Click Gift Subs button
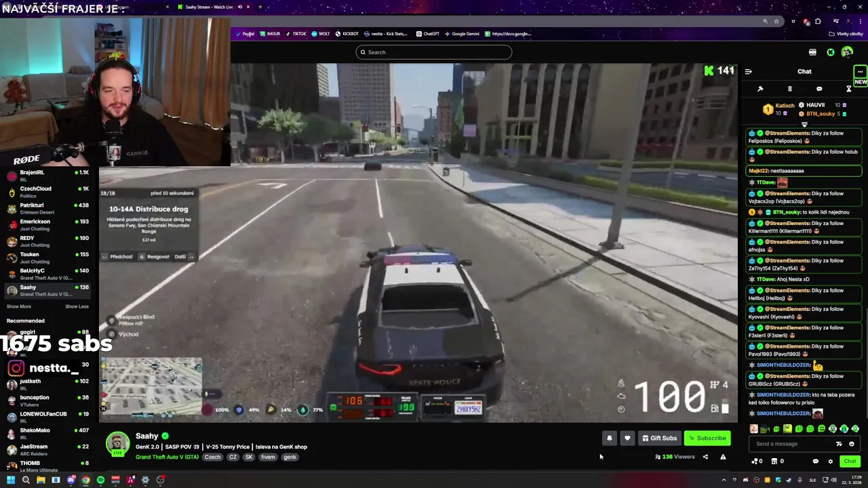868x488 pixels. (x=659, y=438)
